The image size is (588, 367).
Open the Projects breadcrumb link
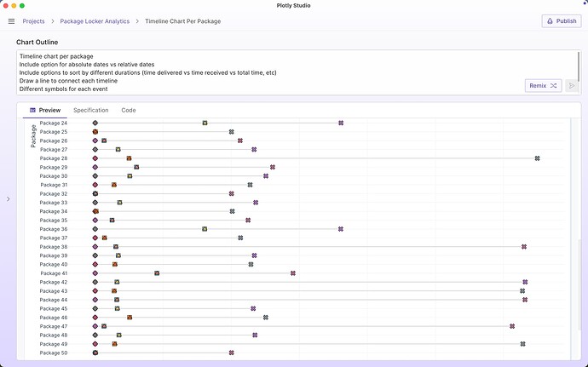33,21
